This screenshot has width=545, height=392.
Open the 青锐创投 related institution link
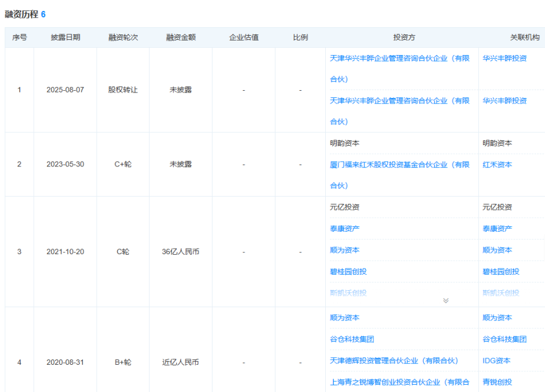497,382
